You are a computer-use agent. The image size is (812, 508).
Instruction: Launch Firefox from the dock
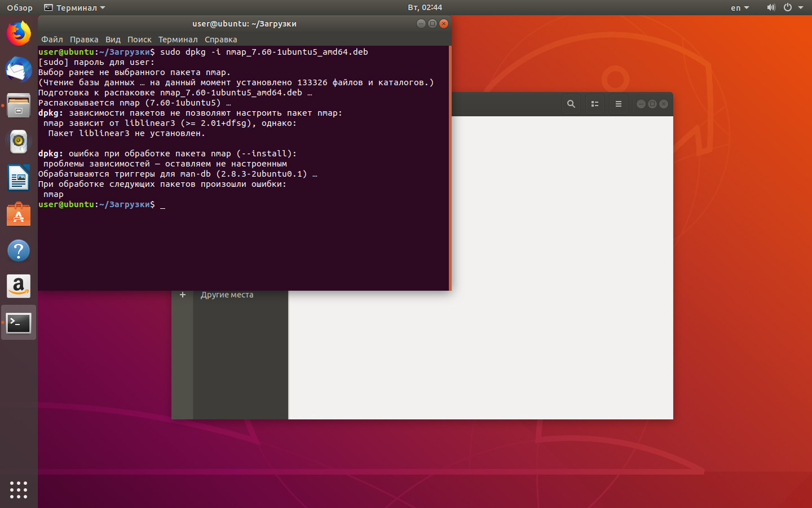click(19, 33)
